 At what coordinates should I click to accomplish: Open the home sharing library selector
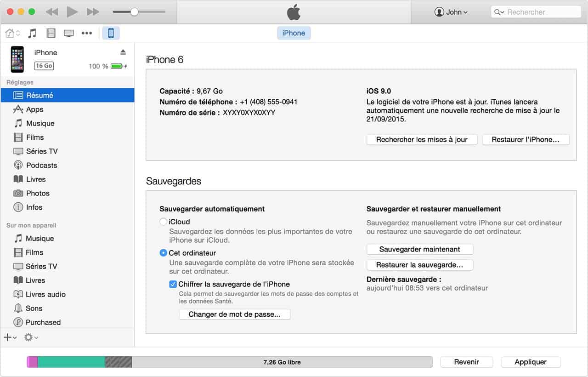click(12, 33)
